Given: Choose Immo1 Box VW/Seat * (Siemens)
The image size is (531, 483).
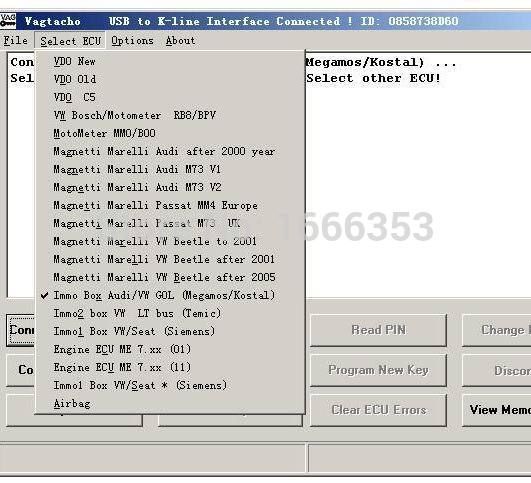Looking at the screenshot, I should tap(170, 385).
